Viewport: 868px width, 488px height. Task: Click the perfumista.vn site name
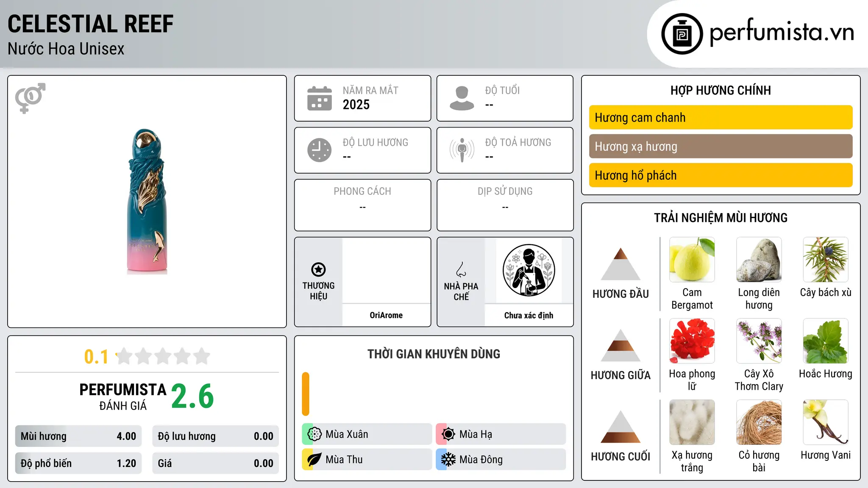tap(782, 32)
